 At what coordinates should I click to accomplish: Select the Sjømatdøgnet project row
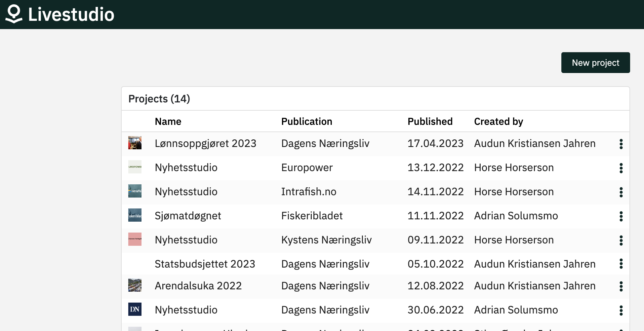(188, 216)
